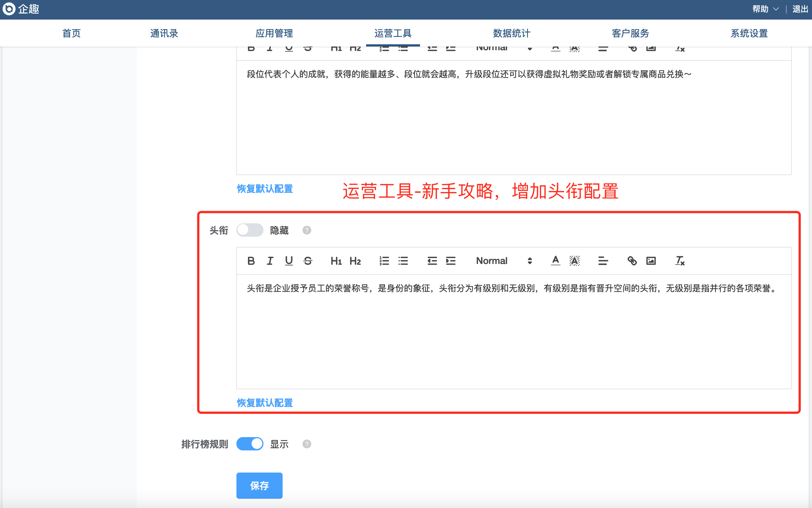Apply italic in the 头衔 editor toolbar
This screenshot has height=508, width=812.
(270, 261)
